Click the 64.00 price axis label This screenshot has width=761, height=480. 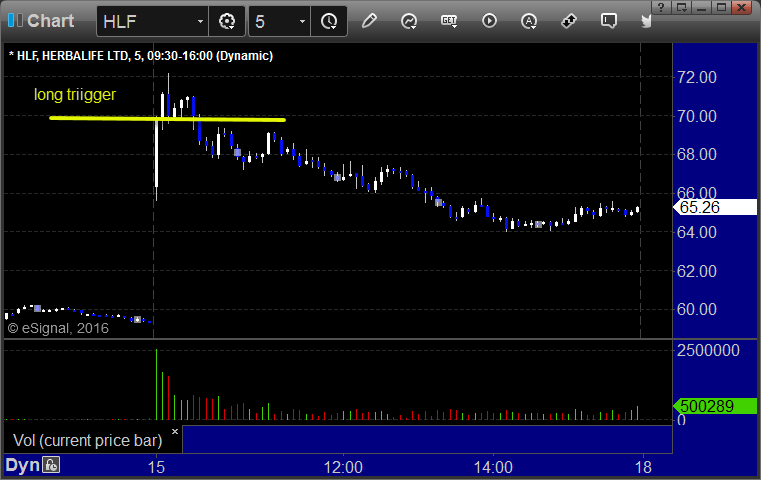[696, 232]
